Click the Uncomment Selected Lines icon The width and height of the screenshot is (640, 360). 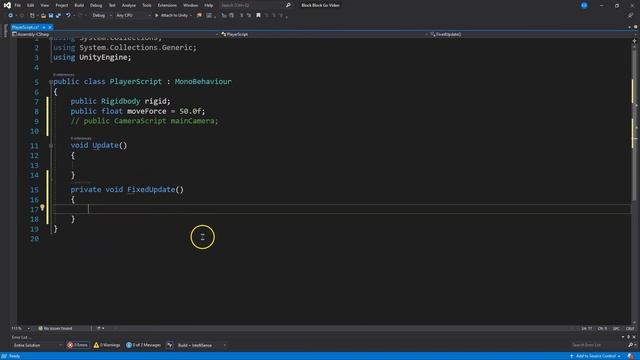(x=249, y=16)
